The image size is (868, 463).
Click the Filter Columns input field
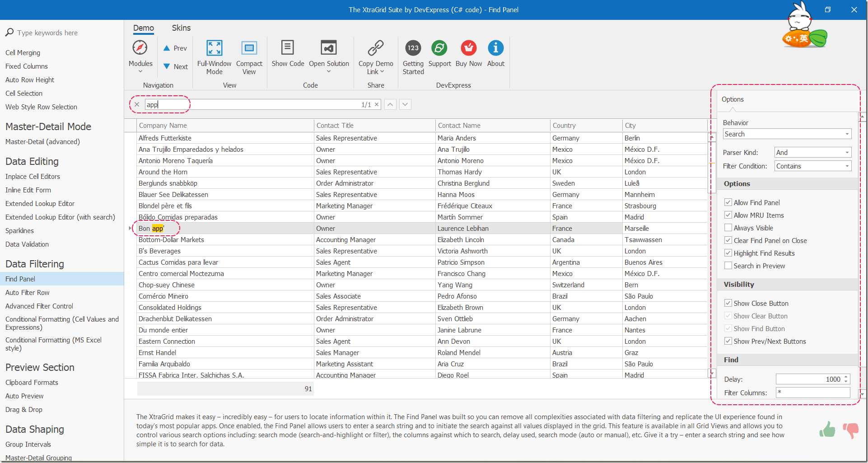pyautogui.click(x=813, y=393)
